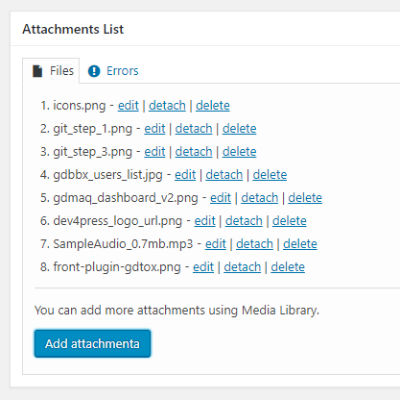
Task: Click the exclamation icon on Errors tab
Action: coord(94,71)
